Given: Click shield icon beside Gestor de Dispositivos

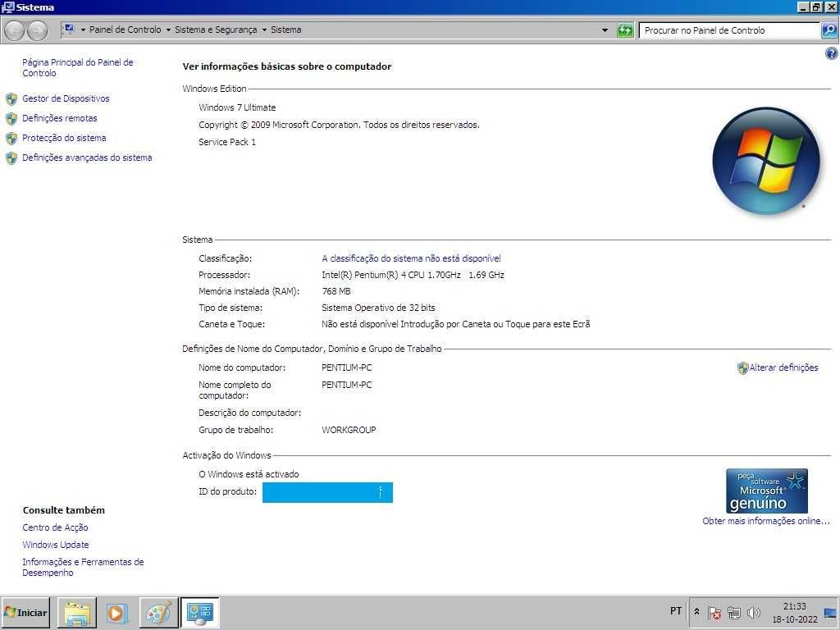Looking at the screenshot, I should tap(11, 99).
